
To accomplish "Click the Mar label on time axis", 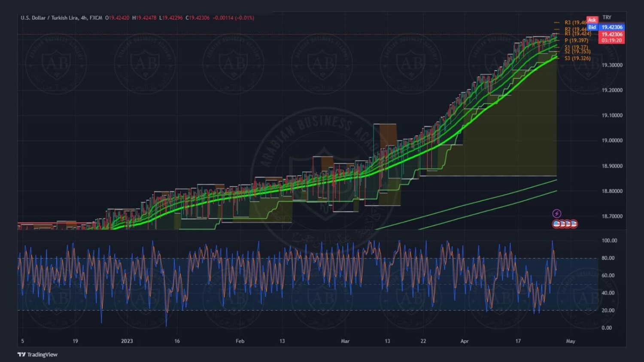I will tap(345, 341).
